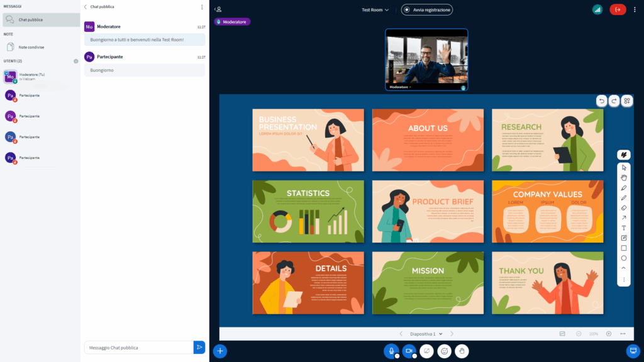Screen dimensions: 644x362
Task: Open the users settings gear
Action: tap(76, 61)
